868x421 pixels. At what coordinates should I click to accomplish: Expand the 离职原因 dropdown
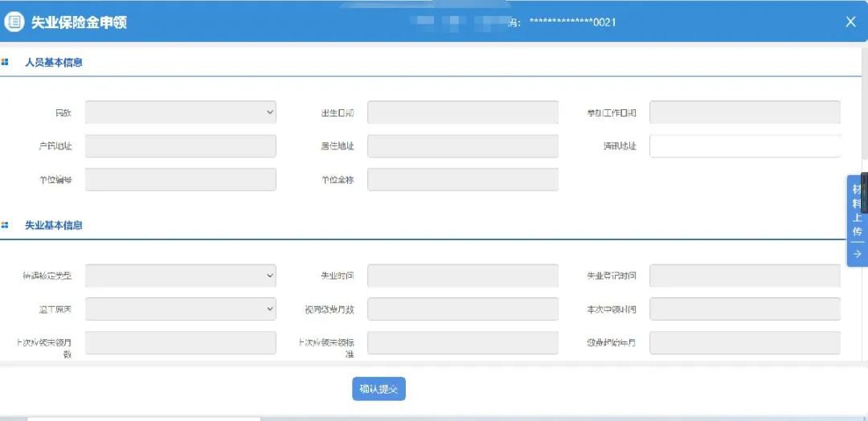click(180, 309)
